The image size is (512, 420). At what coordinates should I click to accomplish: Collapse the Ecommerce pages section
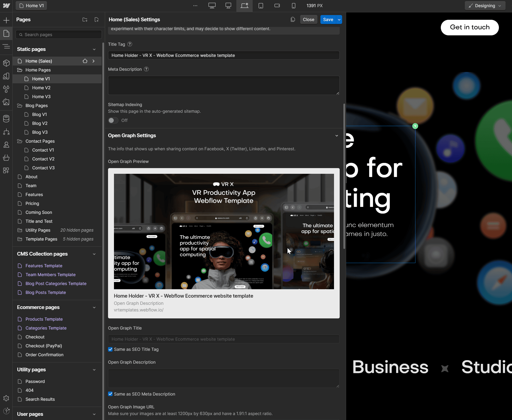coord(94,307)
